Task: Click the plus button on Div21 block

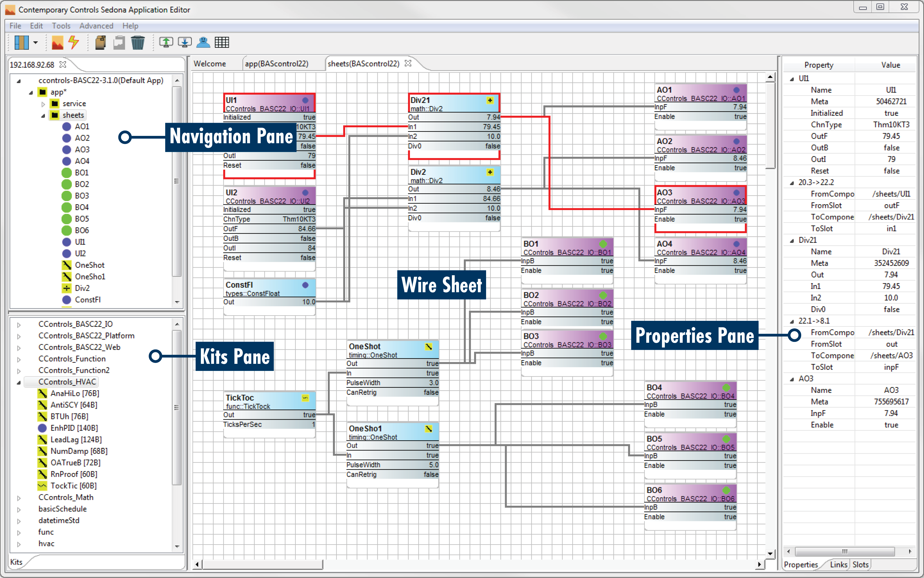Action: pyautogui.click(x=490, y=100)
